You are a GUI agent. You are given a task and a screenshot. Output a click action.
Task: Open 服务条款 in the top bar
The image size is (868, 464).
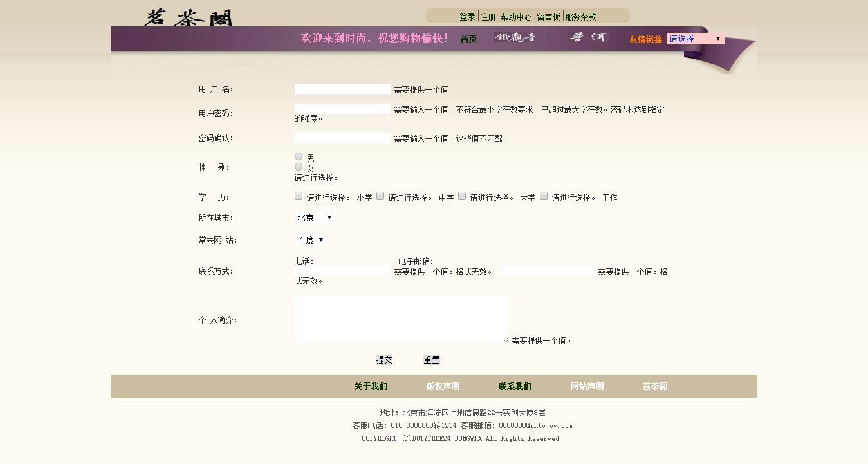click(580, 17)
